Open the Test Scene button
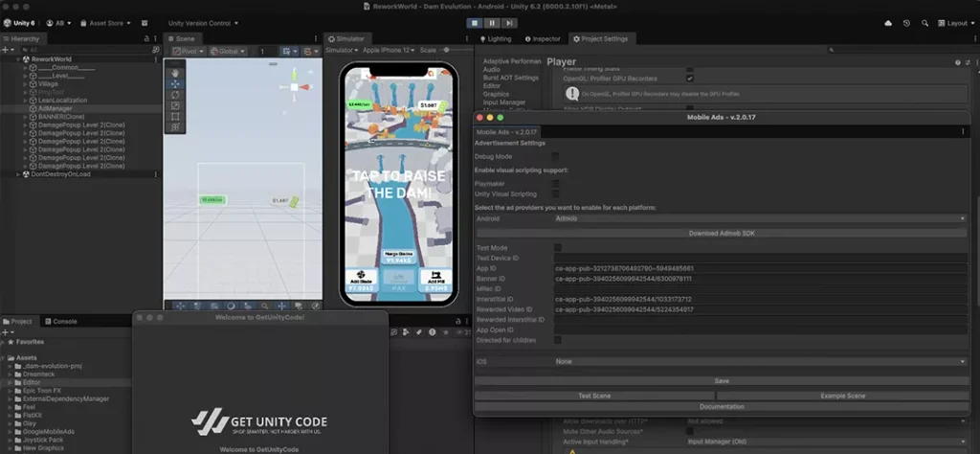The image size is (980, 454). tap(594, 396)
